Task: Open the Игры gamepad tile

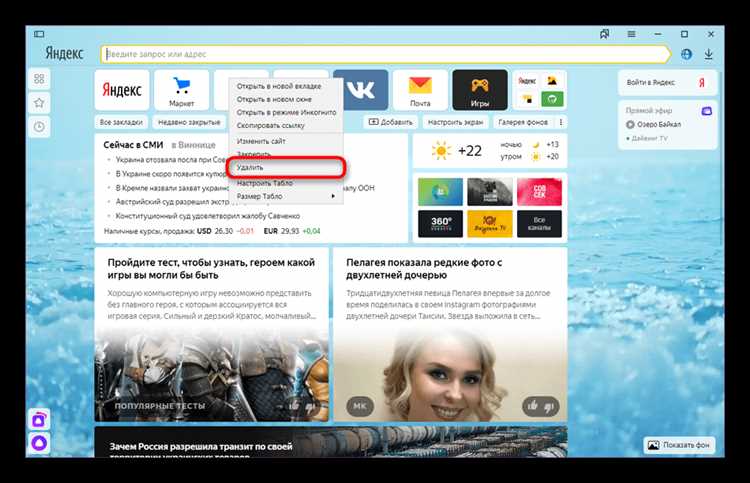Action: (x=479, y=89)
